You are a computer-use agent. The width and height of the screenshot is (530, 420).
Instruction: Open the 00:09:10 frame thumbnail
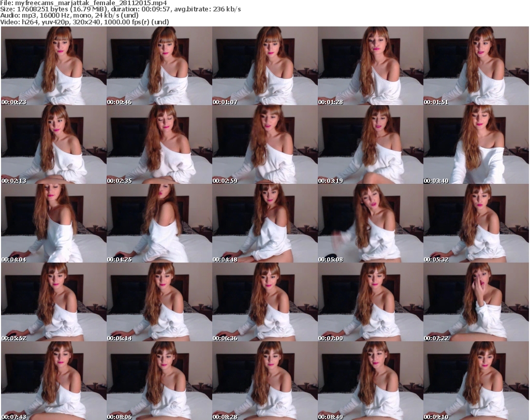point(476,381)
